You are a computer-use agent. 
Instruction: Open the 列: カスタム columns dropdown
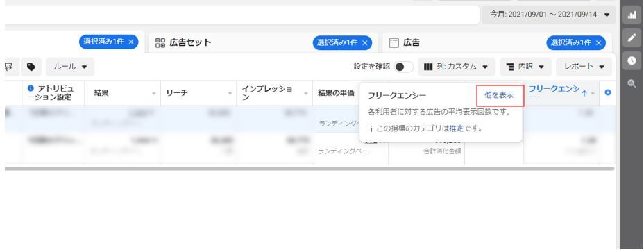(x=457, y=67)
